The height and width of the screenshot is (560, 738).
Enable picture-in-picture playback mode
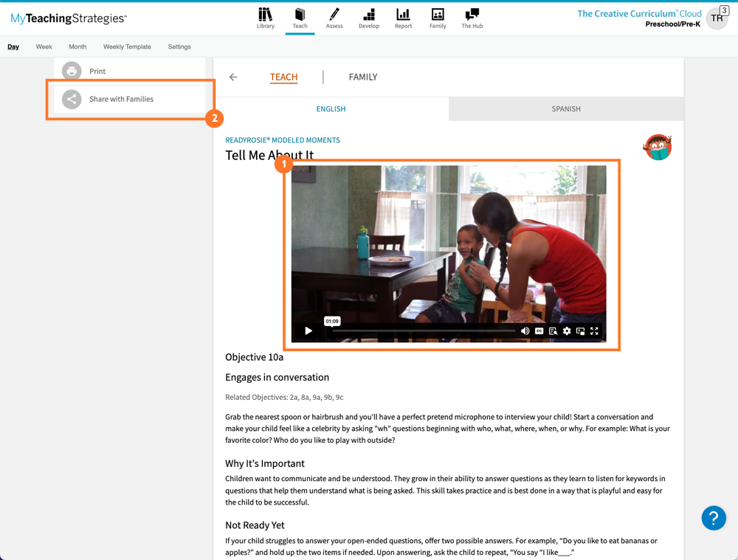click(580, 331)
